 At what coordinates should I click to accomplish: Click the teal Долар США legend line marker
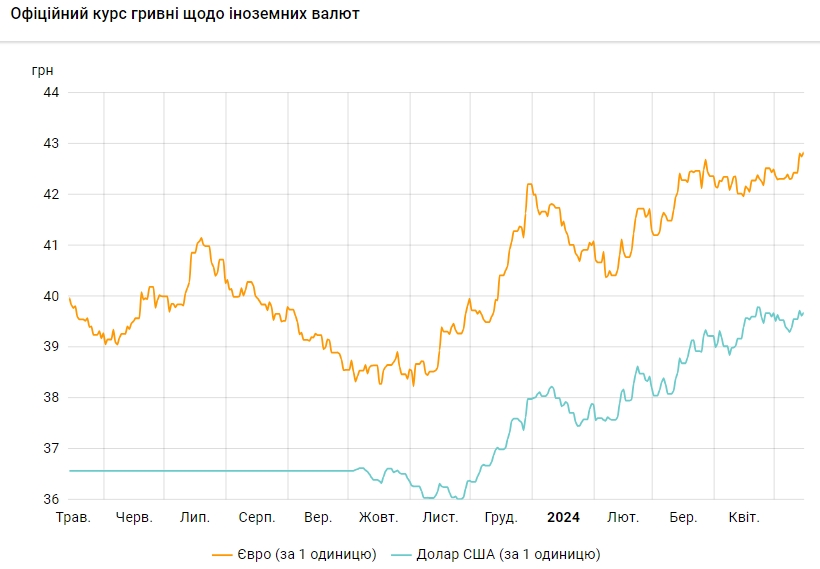click(401, 554)
